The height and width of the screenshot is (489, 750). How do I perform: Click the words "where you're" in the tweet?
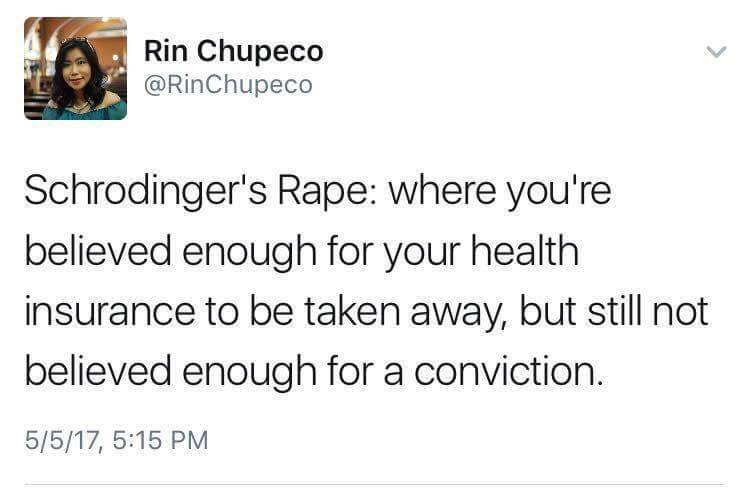(500, 192)
